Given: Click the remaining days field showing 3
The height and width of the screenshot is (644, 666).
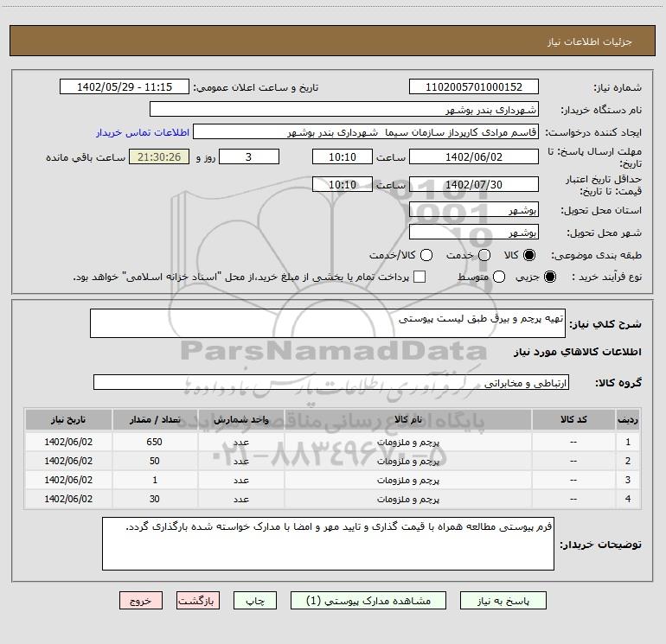Looking at the screenshot, I should tap(249, 157).
